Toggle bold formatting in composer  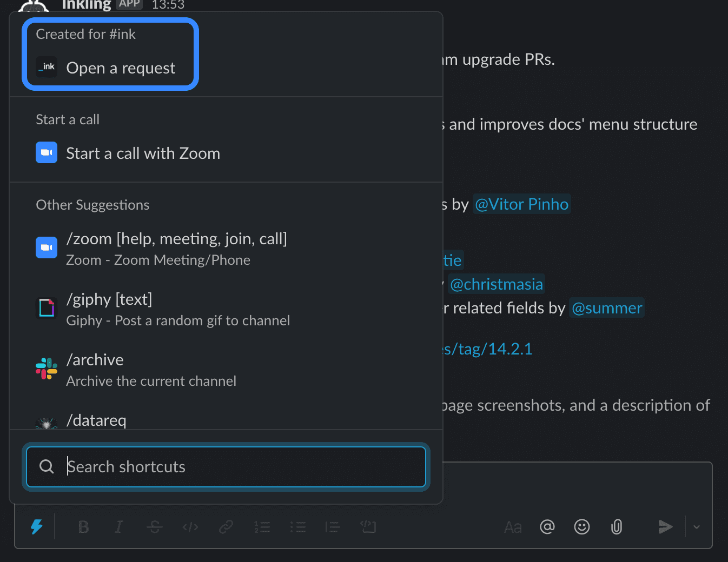[x=83, y=527]
